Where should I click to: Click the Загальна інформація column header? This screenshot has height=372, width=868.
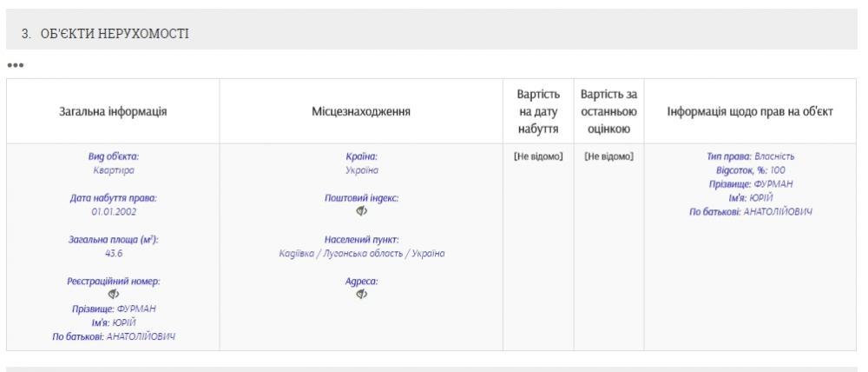click(x=114, y=110)
